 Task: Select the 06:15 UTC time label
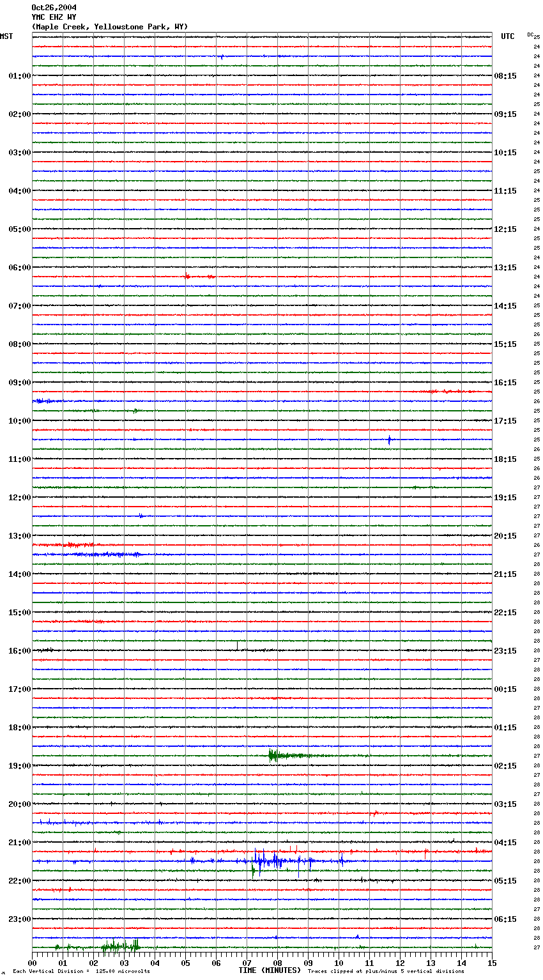point(505,919)
